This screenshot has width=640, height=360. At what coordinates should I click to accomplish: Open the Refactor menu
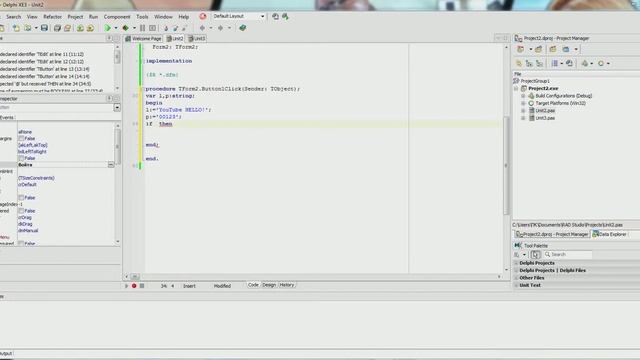point(52,17)
